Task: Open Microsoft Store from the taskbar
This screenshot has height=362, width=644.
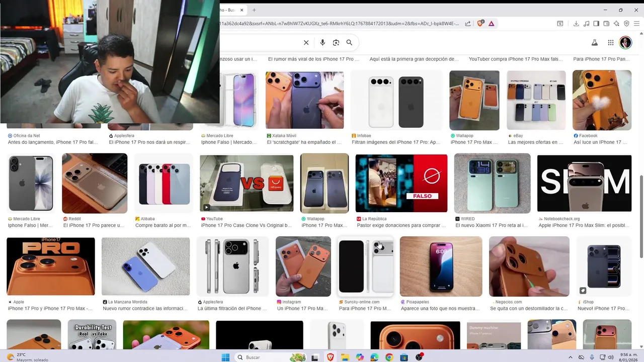Action: pos(404,357)
